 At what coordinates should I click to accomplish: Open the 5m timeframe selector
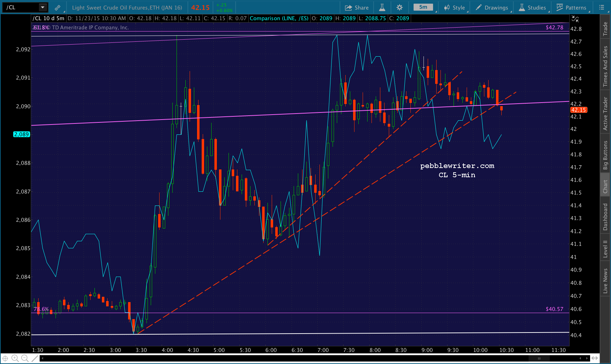pos(423,7)
